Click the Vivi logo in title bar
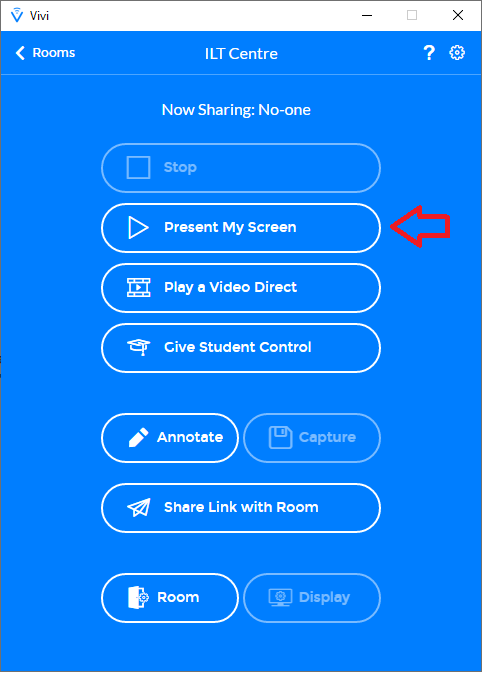The height and width of the screenshot is (673, 482). tap(17, 15)
